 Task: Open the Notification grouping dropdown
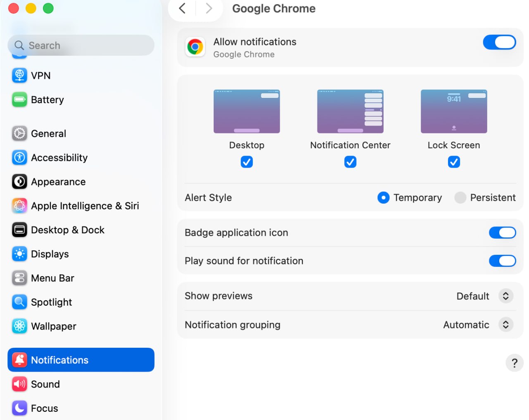point(505,325)
